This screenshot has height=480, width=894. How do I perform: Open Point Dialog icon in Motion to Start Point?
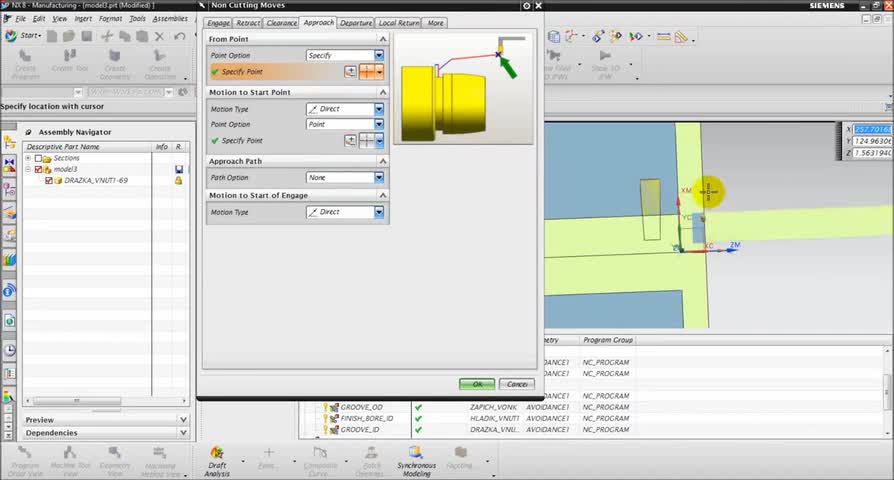[350, 141]
